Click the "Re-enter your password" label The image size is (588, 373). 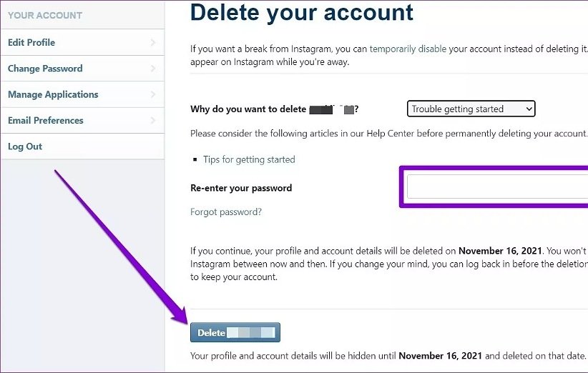(241, 189)
